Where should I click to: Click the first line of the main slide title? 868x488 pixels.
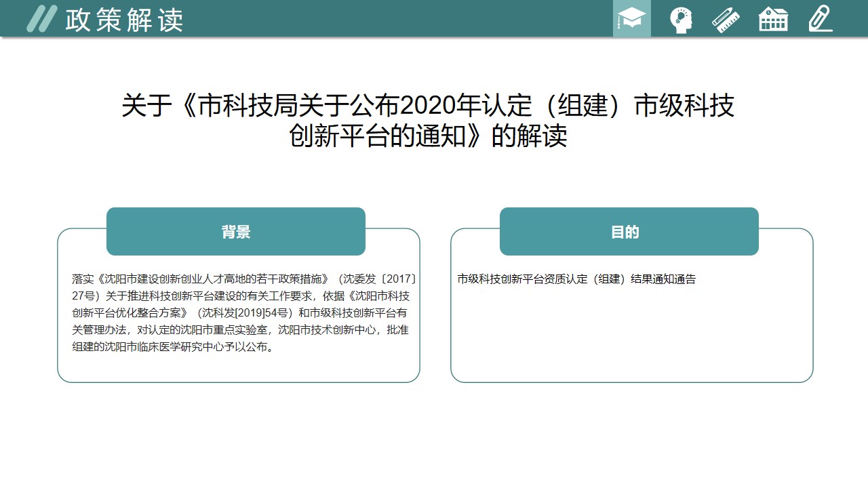pyautogui.click(x=427, y=106)
